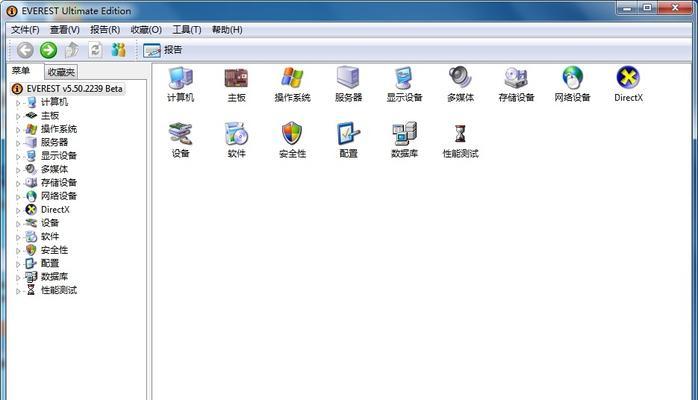Select 操作系统 label in the tree
698x400 pixels.
tap(59, 129)
